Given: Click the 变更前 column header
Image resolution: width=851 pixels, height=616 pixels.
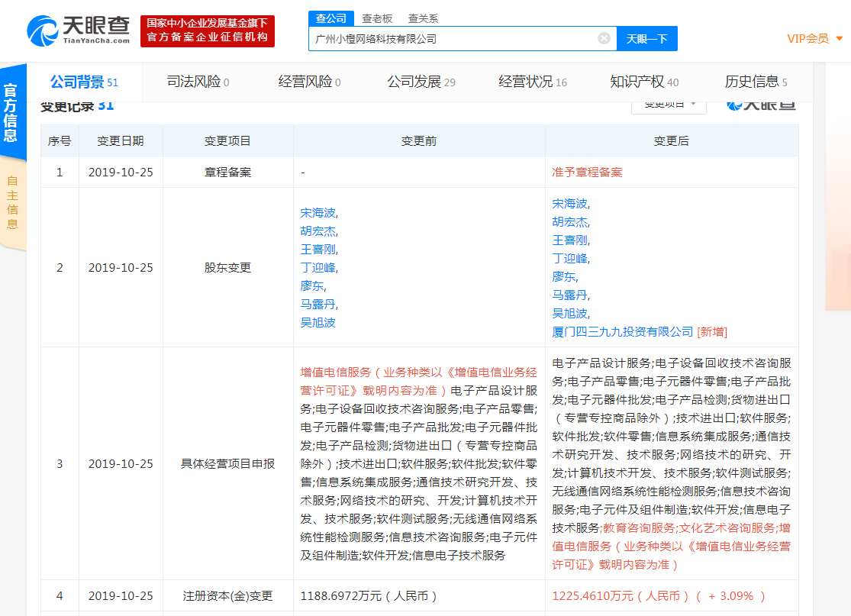Looking at the screenshot, I should tap(419, 141).
